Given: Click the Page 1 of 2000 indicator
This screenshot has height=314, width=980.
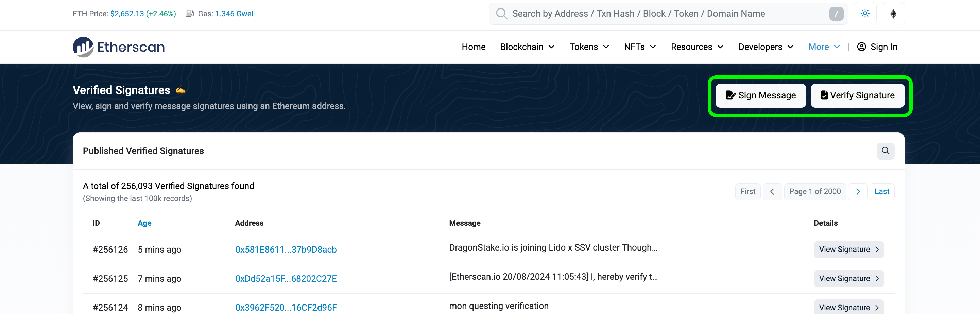Looking at the screenshot, I should (x=814, y=192).
